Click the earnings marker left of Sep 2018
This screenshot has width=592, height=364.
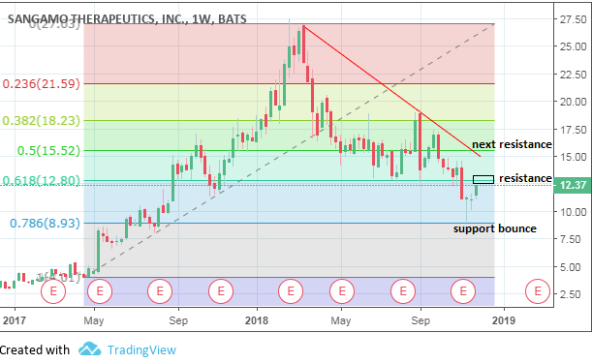click(403, 291)
